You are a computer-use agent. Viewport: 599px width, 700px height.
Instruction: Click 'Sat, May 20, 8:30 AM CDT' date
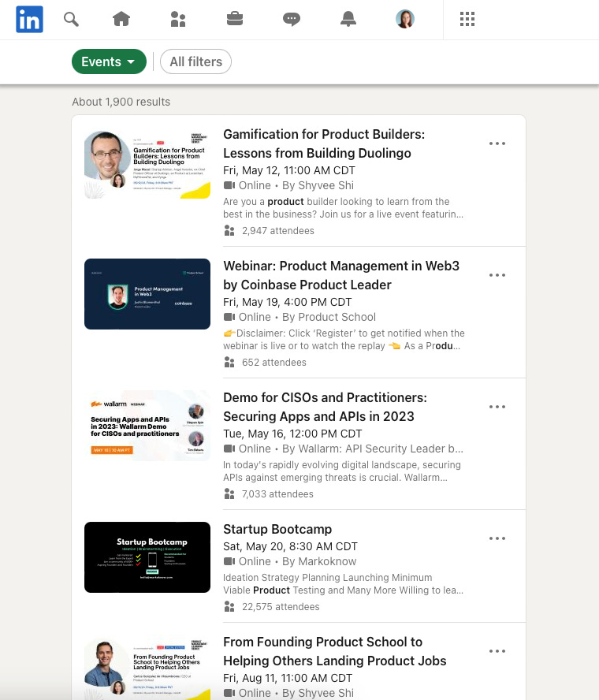(x=290, y=546)
